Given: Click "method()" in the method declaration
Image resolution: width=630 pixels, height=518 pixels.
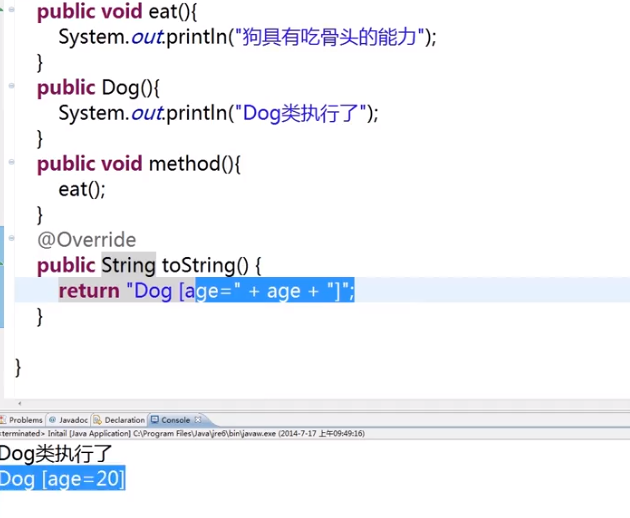Looking at the screenshot, I should pyautogui.click(x=190, y=164).
